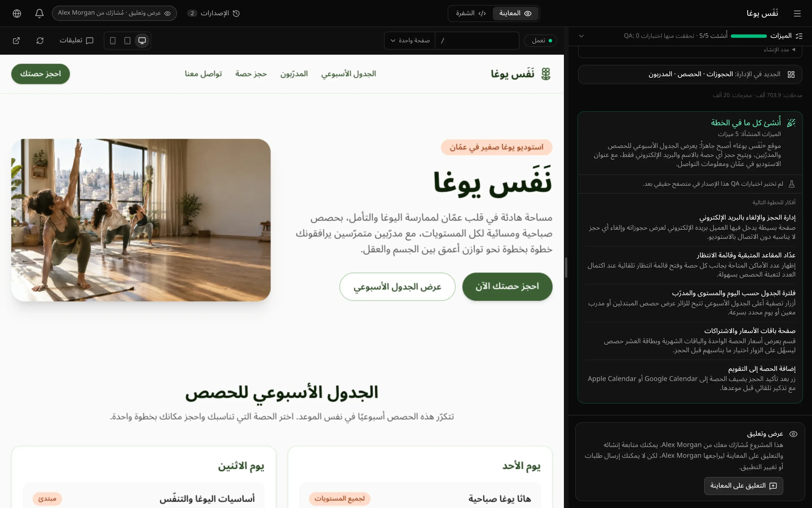Click the احجز حصتك الآن hero button
The height and width of the screenshot is (508, 812).
point(507,286)
